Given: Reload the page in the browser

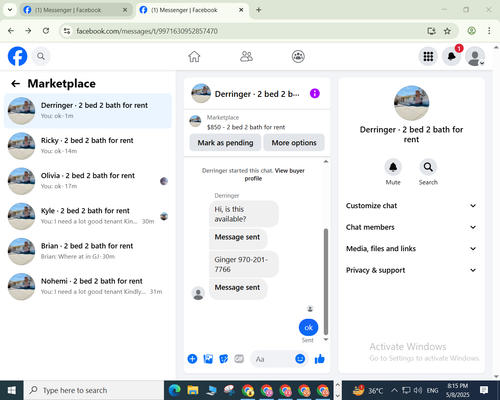Looking at the screenshot, I should tap(46, 31).
